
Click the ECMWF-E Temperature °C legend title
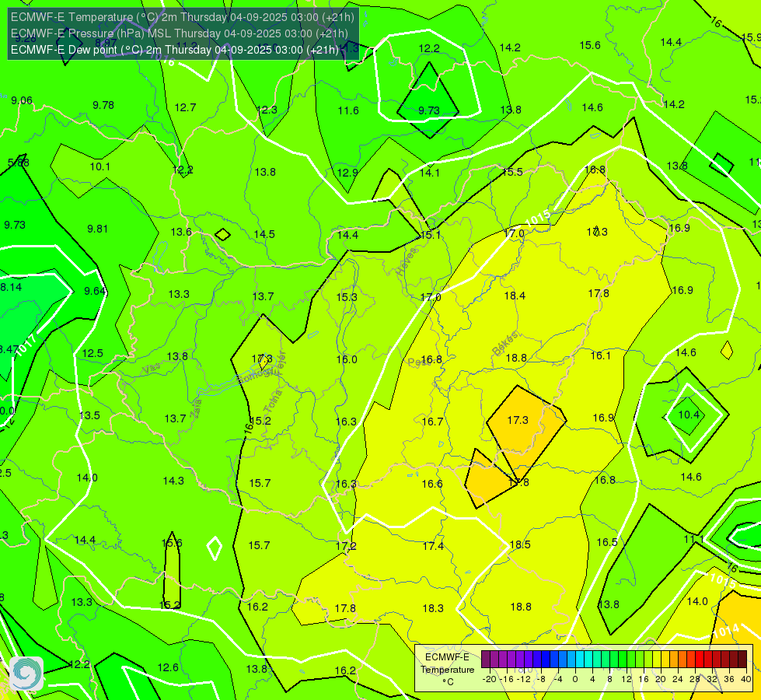[x=447, y=670]
